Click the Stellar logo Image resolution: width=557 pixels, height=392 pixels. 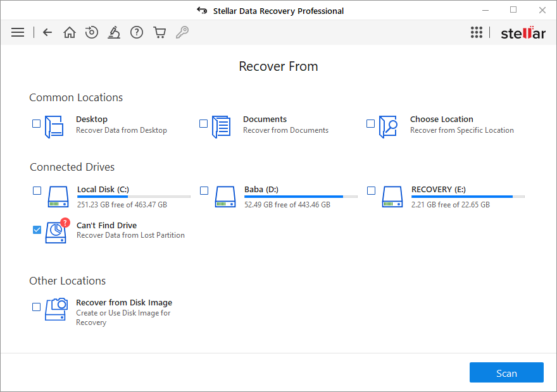523,32
